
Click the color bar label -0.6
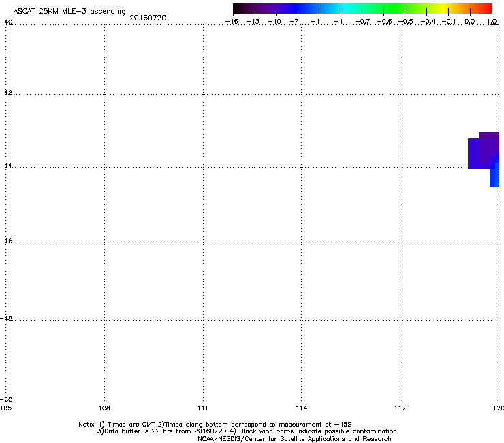384,22
